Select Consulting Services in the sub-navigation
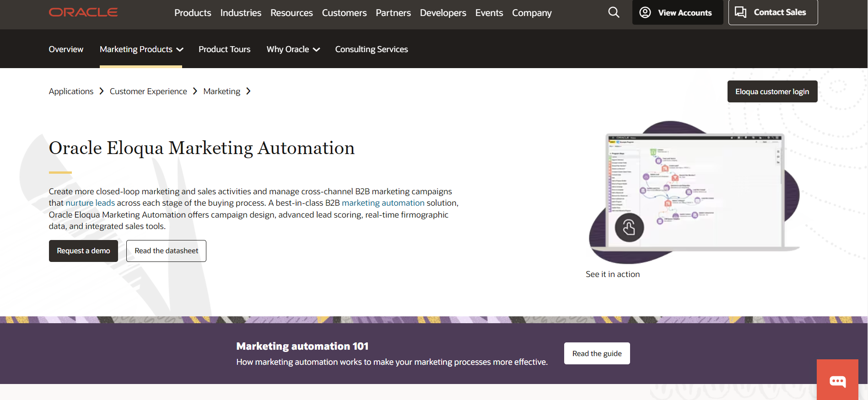868x400 pixels. pos(371,49)
